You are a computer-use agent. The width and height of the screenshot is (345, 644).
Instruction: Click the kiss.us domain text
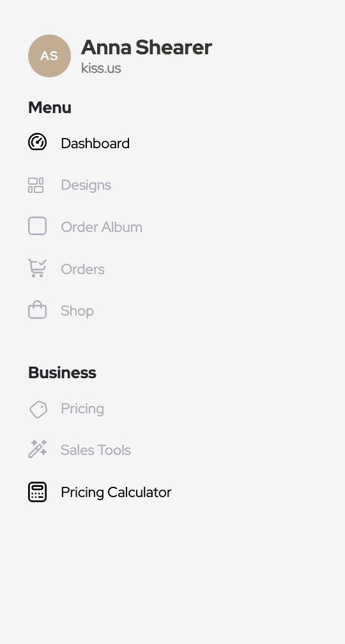[101, 68]
